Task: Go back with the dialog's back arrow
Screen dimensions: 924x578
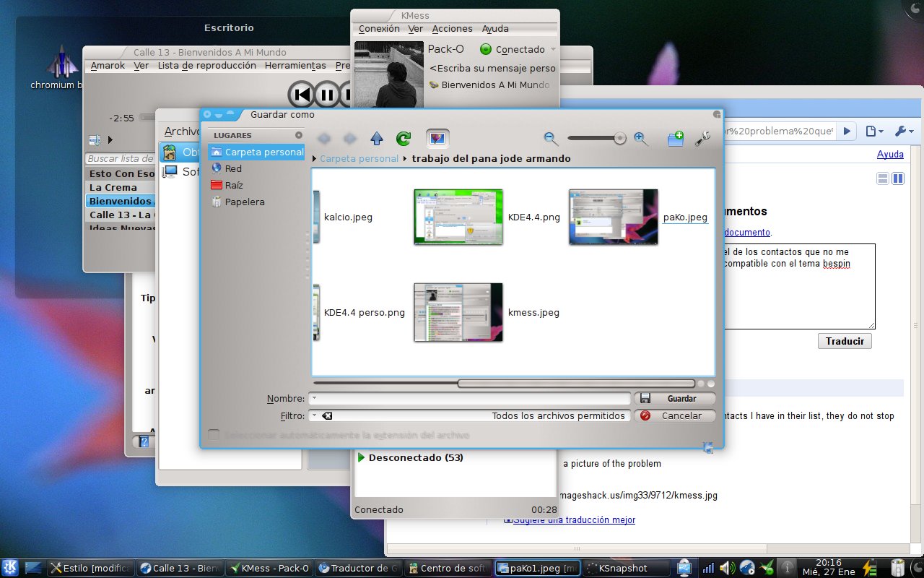Action: tap(325, 139)
